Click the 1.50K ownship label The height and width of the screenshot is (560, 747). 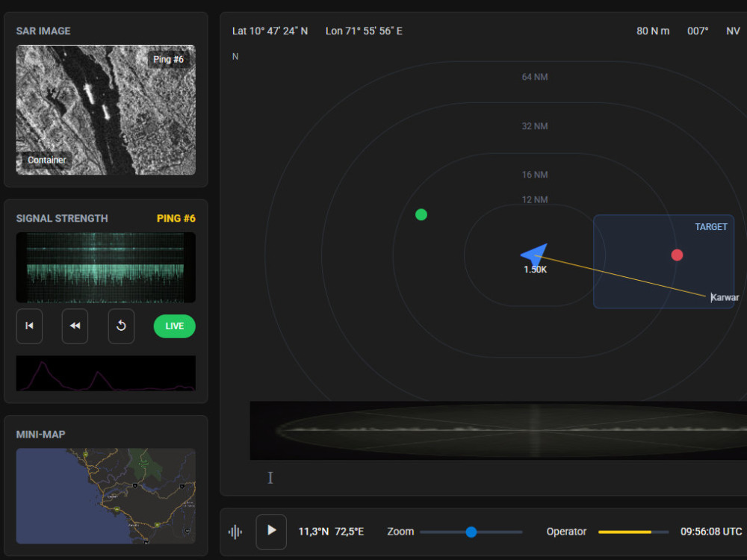pos(536,270)
